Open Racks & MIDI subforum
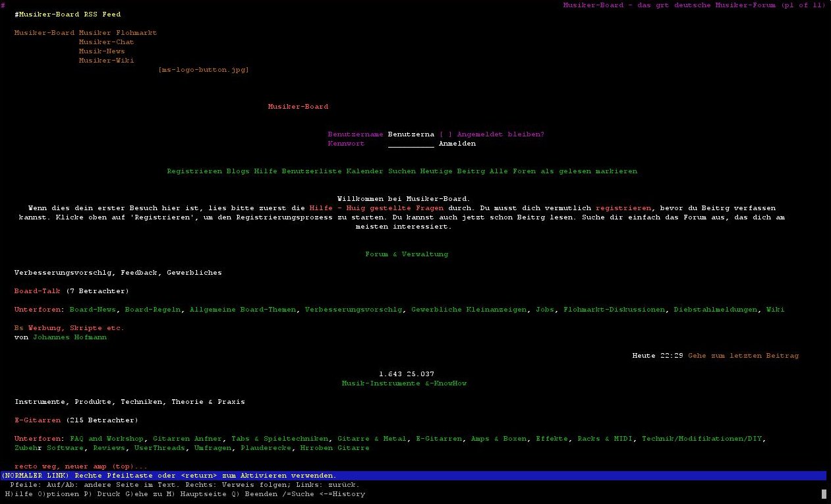Screen dimensions: 831x504 605,439
